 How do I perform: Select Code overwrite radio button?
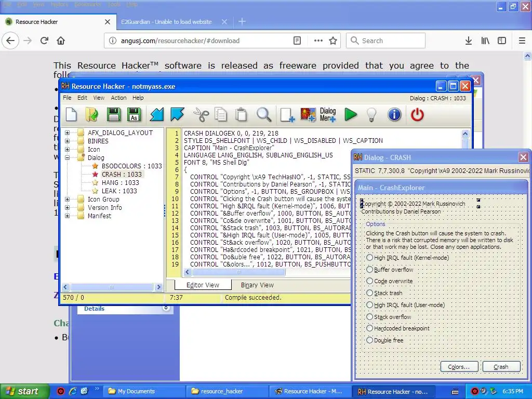(369, 281)
